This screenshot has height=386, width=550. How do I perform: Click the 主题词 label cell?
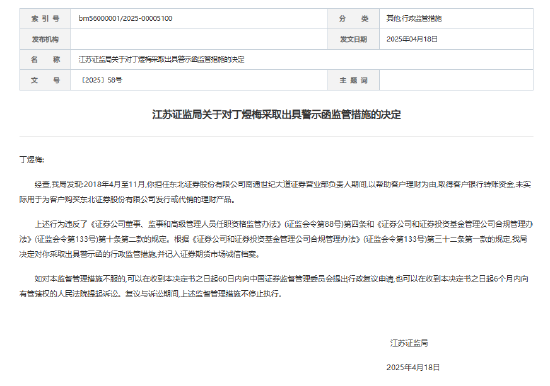[x=353, y=80]
